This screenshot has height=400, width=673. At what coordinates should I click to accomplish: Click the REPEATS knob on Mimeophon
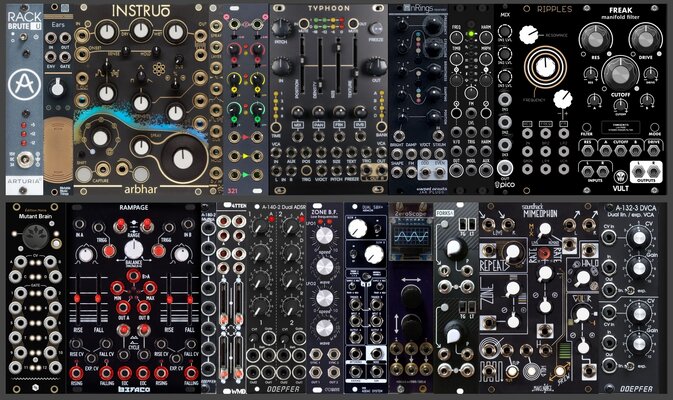point(512,254)
